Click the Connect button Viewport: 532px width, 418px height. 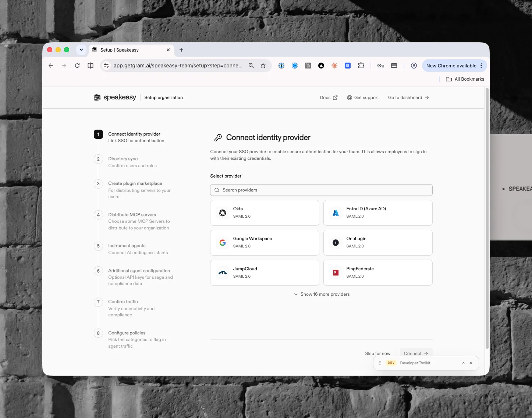[416, 353]
